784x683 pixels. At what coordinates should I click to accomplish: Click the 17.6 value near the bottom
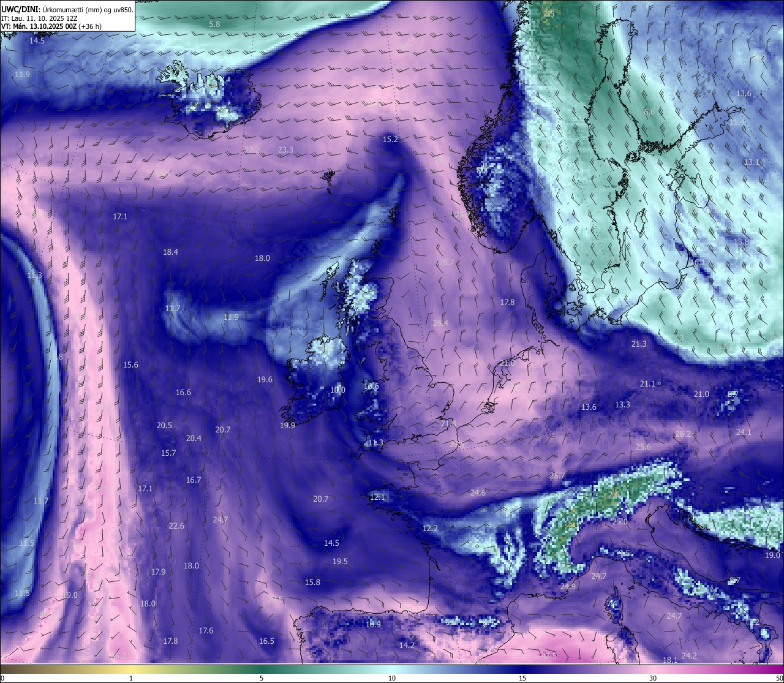206,630
